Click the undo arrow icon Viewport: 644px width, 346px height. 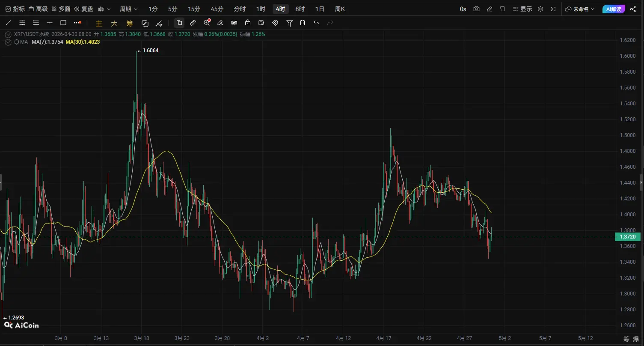tap(316, 23)
